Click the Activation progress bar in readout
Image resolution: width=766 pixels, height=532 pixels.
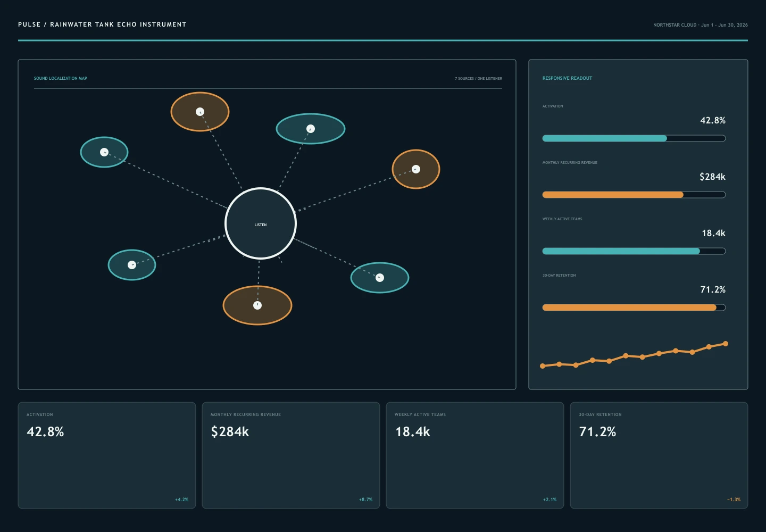point(634,138)
